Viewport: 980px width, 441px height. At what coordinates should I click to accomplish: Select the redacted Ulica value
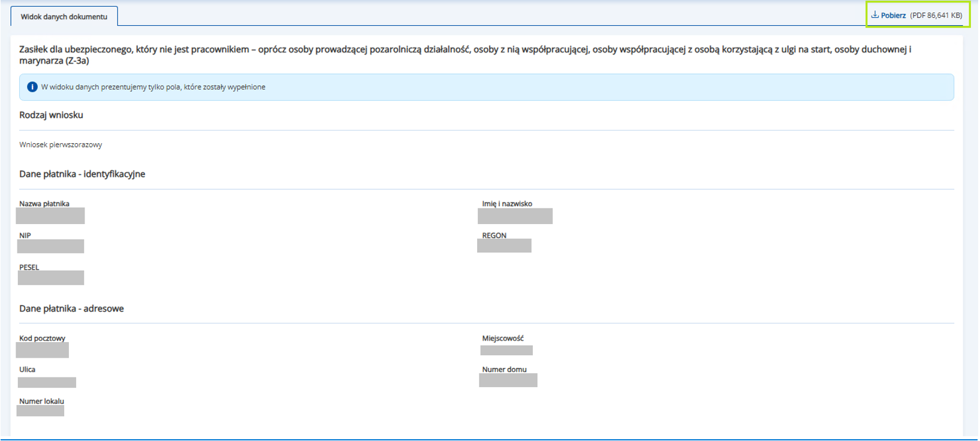coord(47,382)
